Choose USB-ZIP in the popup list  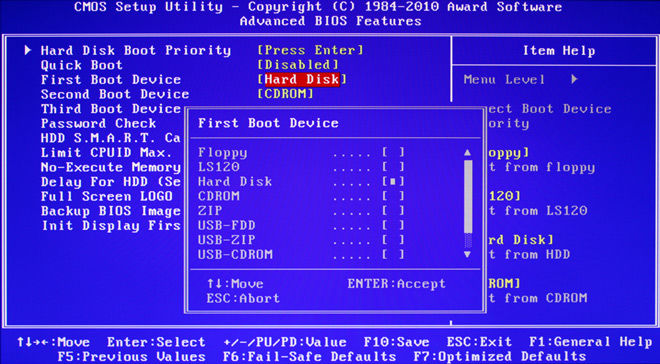(226, 240)
